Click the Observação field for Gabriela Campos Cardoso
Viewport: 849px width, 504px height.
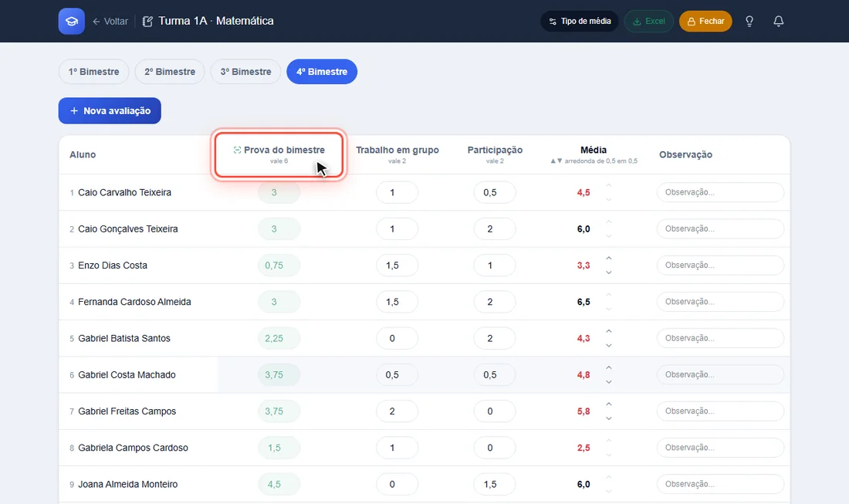click(x=720, y=448)
